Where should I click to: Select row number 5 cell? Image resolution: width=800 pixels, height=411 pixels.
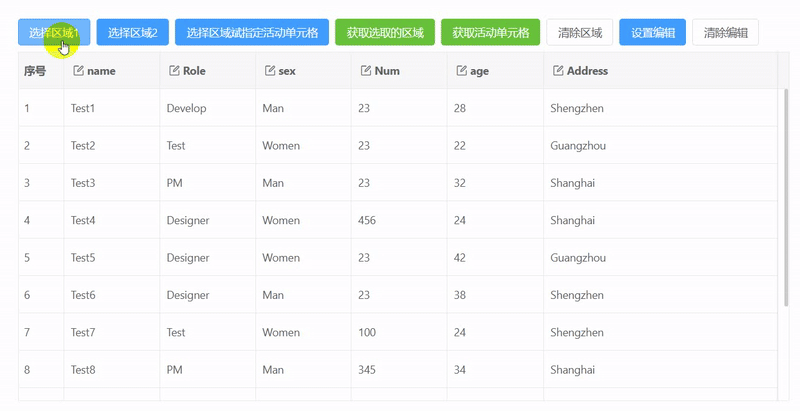41,258
